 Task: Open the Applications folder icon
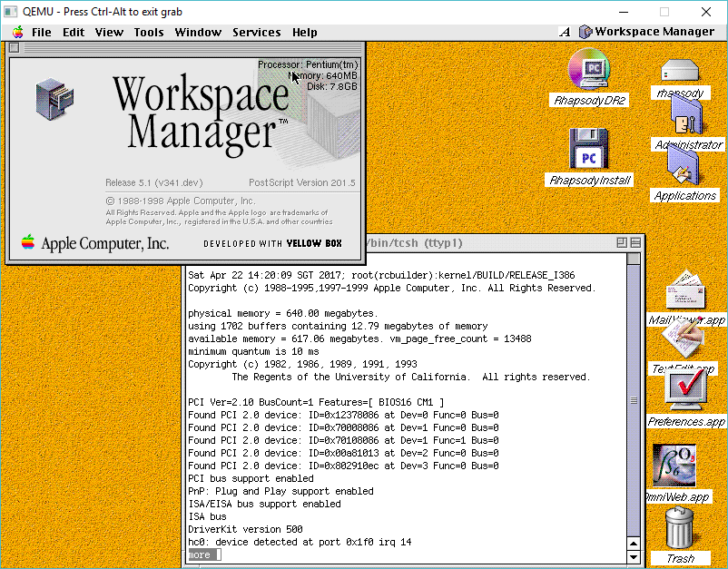pos(684,167)
